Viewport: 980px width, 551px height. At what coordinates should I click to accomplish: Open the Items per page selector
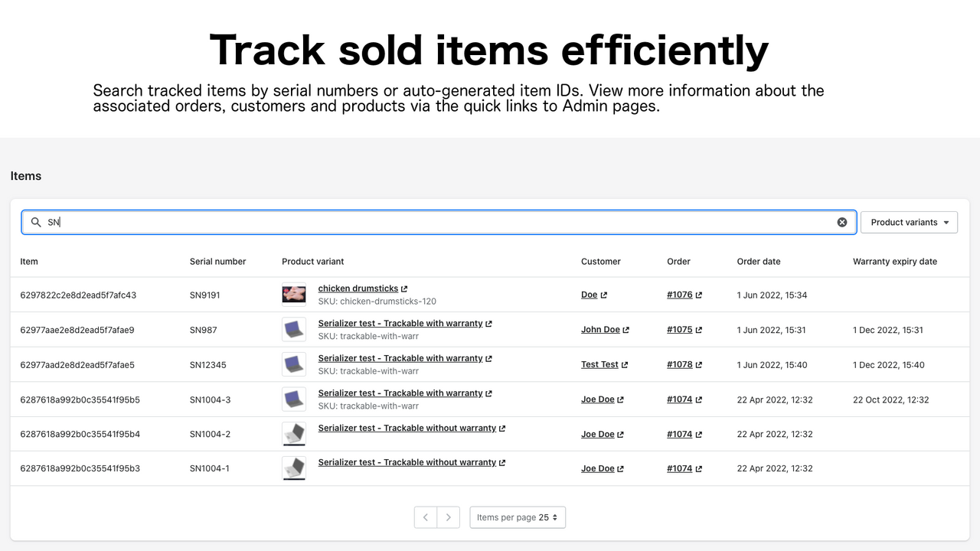518,517
